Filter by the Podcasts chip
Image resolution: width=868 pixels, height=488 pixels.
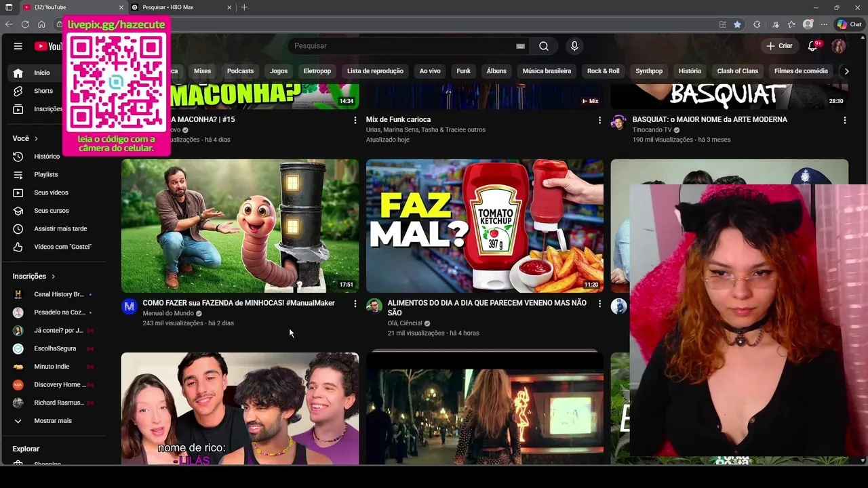pos(240,71)
